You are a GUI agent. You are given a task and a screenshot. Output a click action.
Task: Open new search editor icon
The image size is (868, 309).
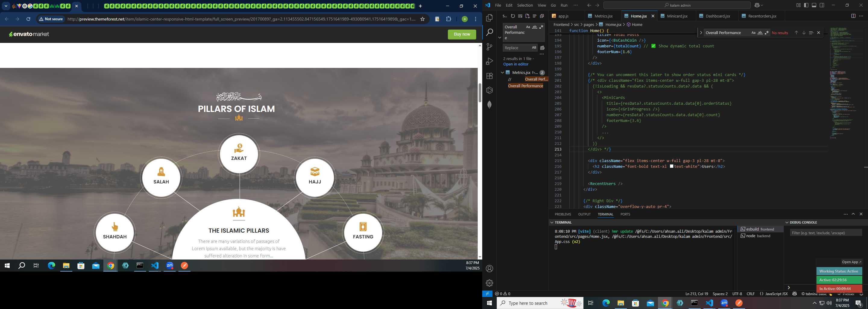click(527, 16)
